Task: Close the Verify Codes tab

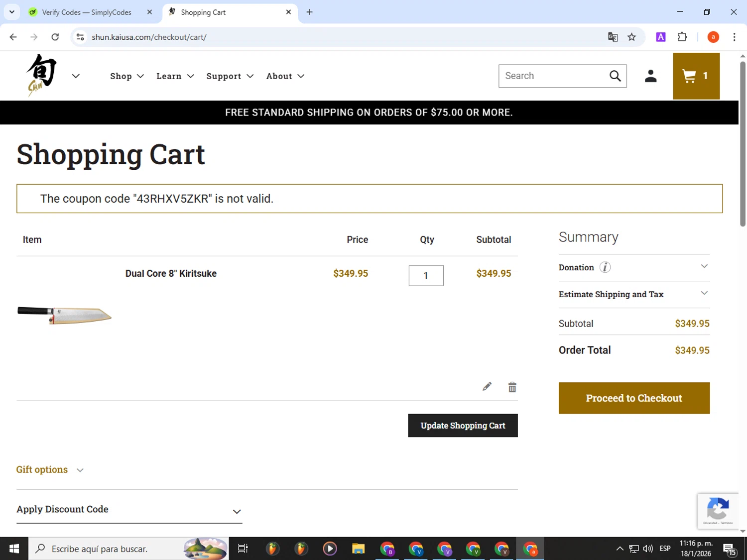Action: (x=149, y=12)
